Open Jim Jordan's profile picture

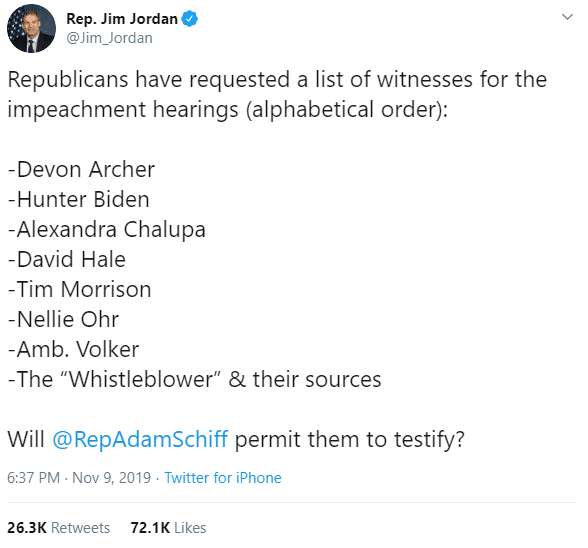coord(32,29)
